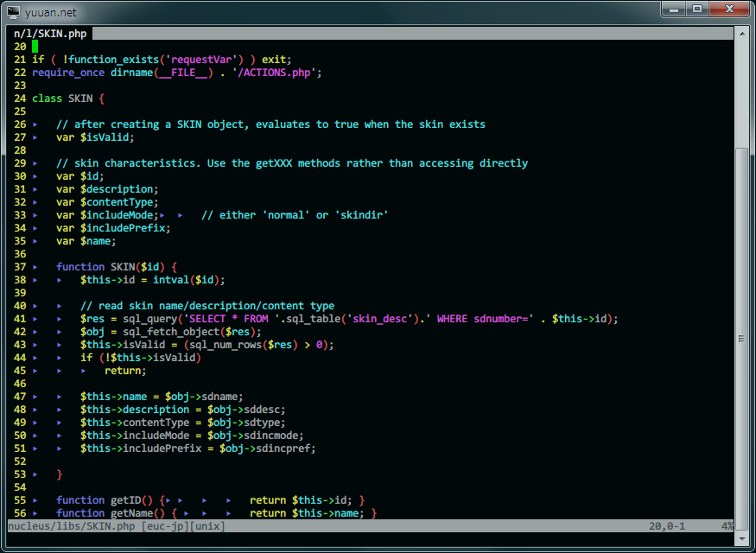756x553 pixels.
Task: Click '$contentType' on line 32
Action: click(x=117, y=202)
